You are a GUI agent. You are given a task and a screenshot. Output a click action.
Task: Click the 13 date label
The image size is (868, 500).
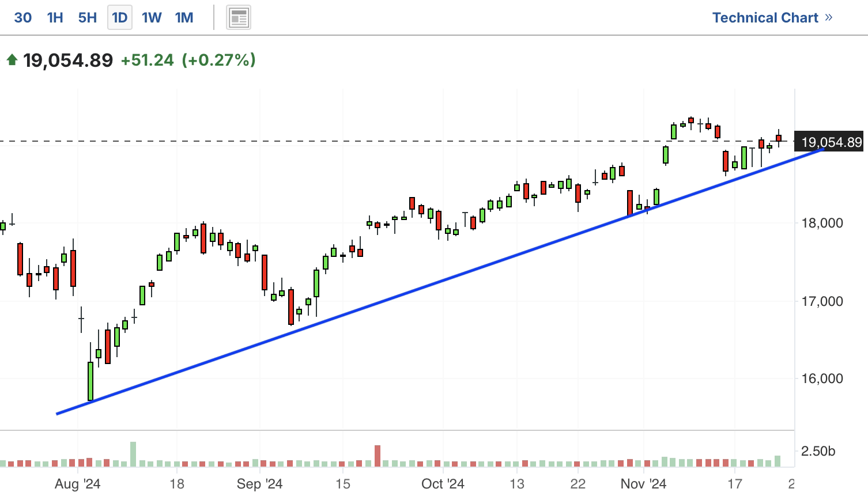pos(517,484)
